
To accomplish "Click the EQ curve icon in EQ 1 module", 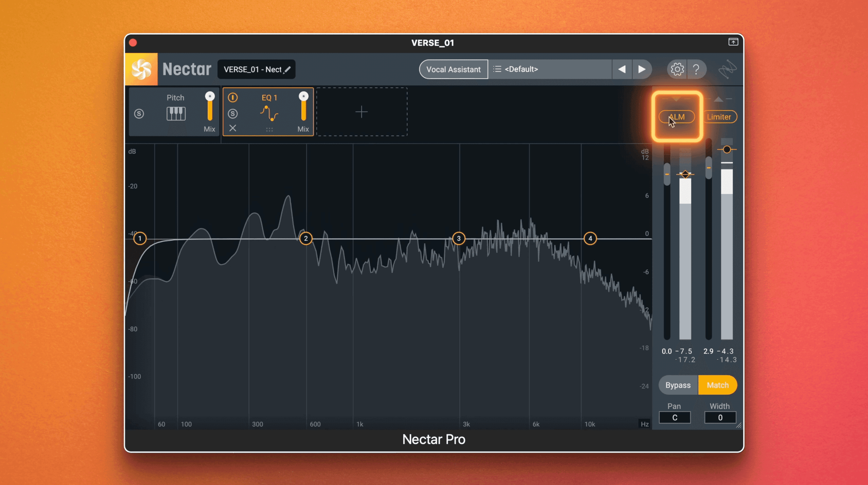I will pos(269,113).
